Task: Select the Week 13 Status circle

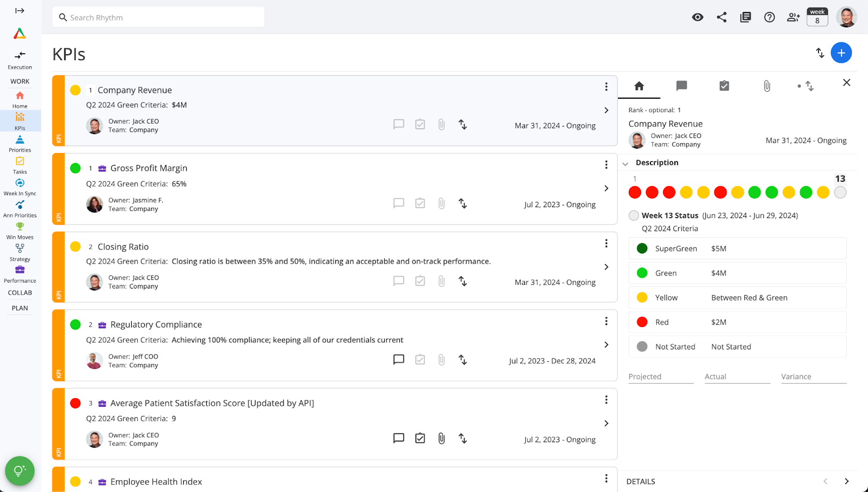Action: point(634,215)
